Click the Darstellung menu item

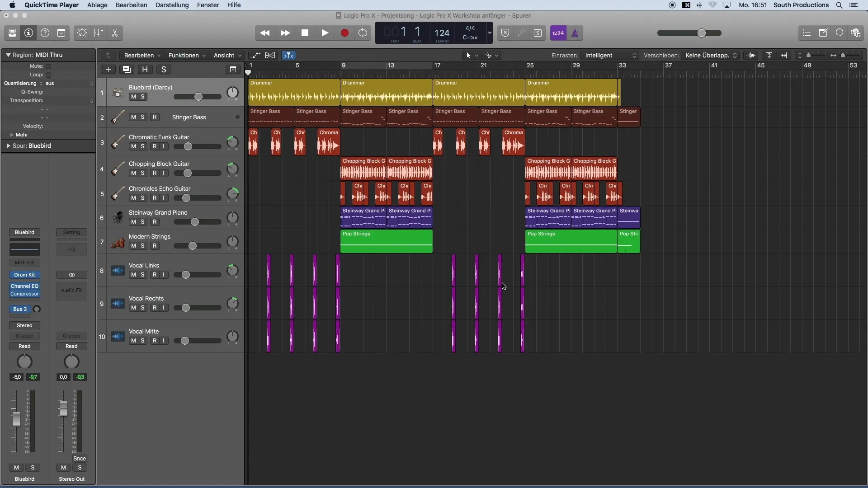point(172,5)
